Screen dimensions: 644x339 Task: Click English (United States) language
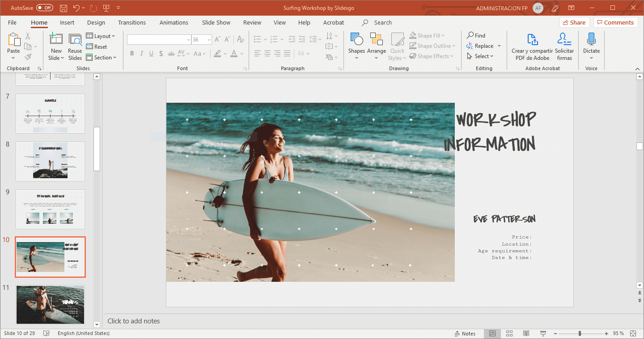coord(84,334)
